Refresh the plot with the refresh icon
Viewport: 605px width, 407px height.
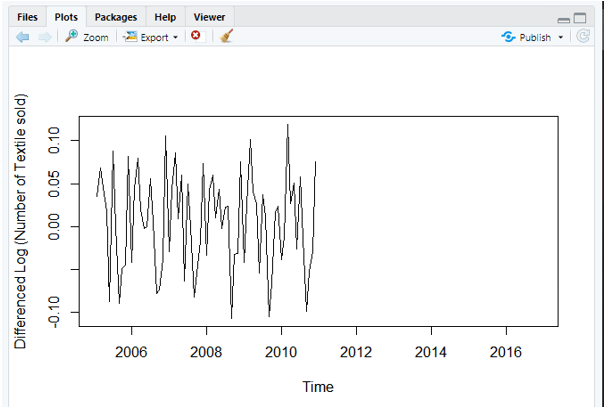[x=583, y=37]
